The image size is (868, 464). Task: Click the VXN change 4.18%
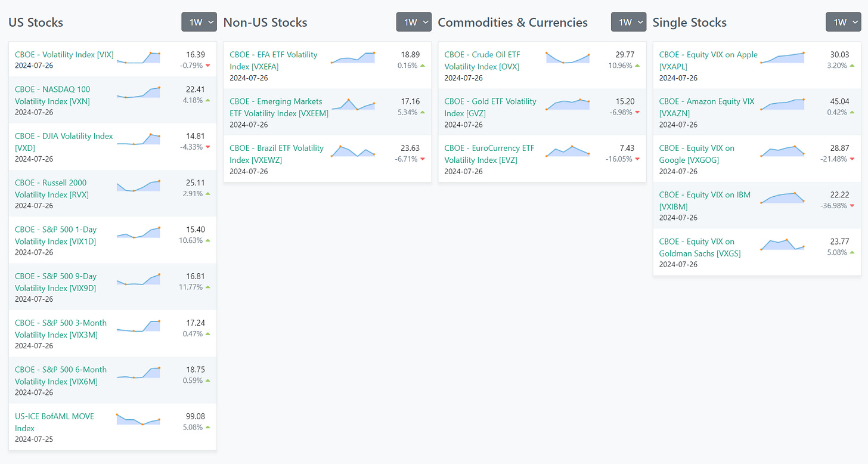[x=193, y=100]
